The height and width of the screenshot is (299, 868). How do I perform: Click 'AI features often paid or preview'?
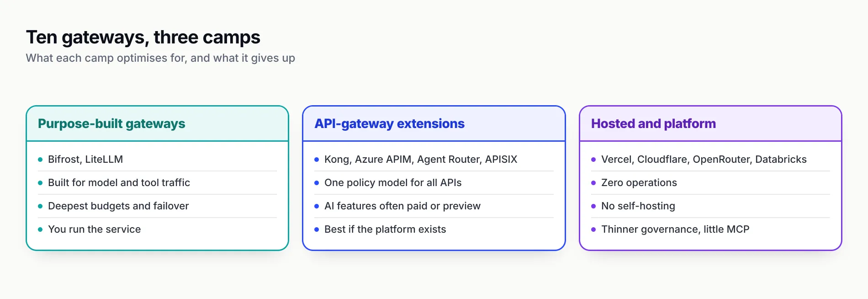pos(402,206)
